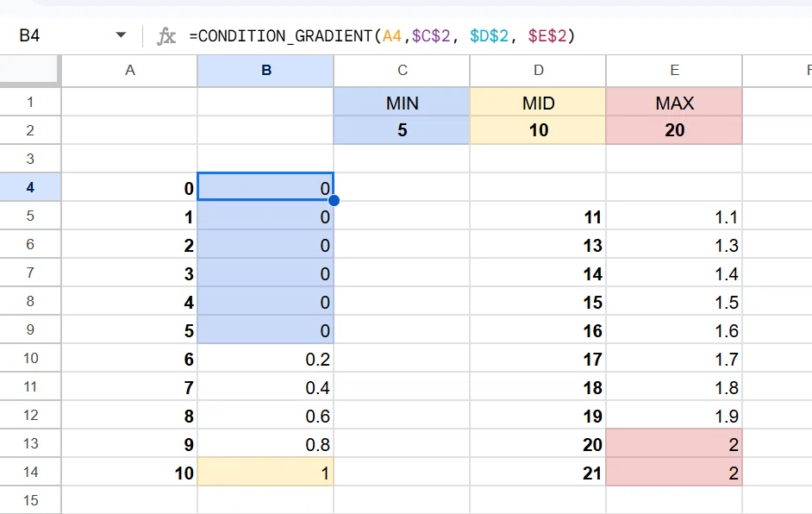Select cell A9 containing bold 5
Screen dimensions: 812x514
[x=129, y=329]
